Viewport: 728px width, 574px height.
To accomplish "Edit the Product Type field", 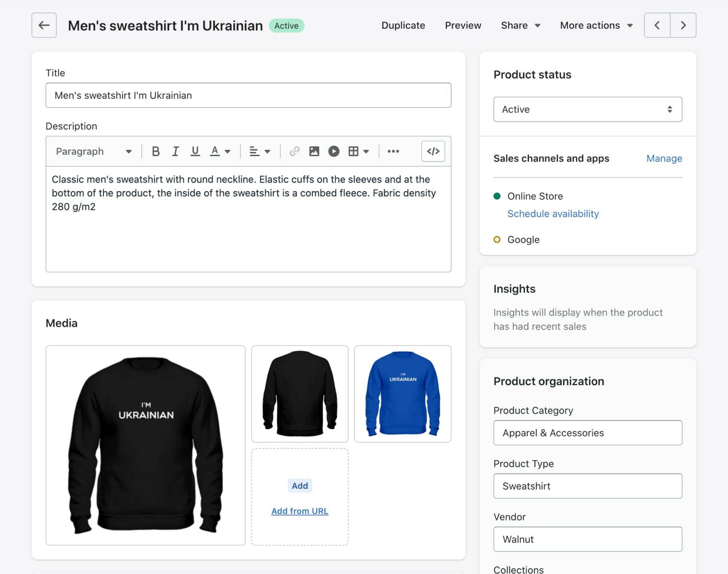I will tap(588, 486).
